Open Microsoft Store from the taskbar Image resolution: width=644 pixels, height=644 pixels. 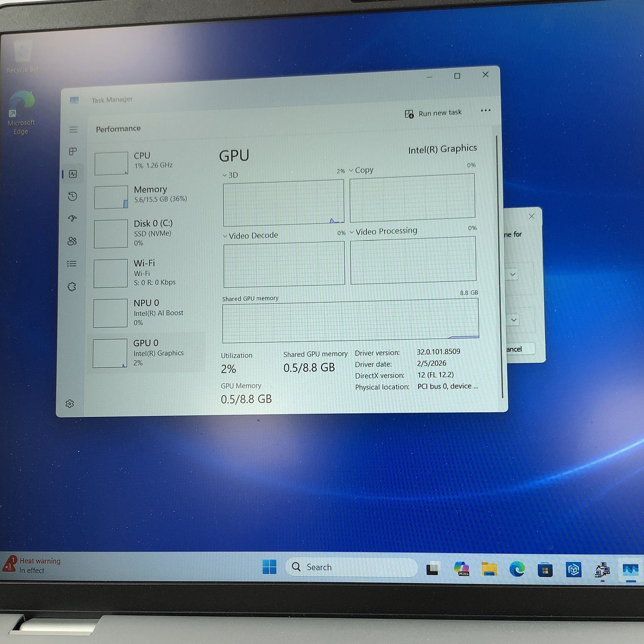(545, 570)
